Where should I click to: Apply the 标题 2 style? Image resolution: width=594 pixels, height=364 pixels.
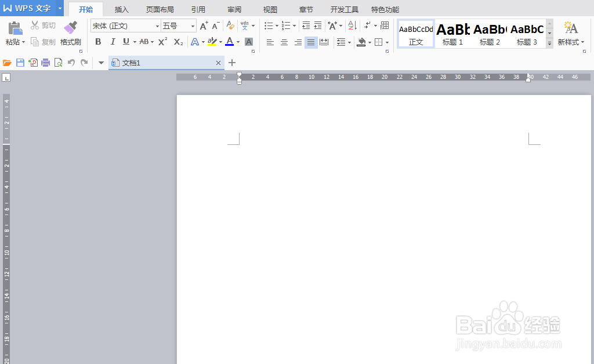(490, 34)
